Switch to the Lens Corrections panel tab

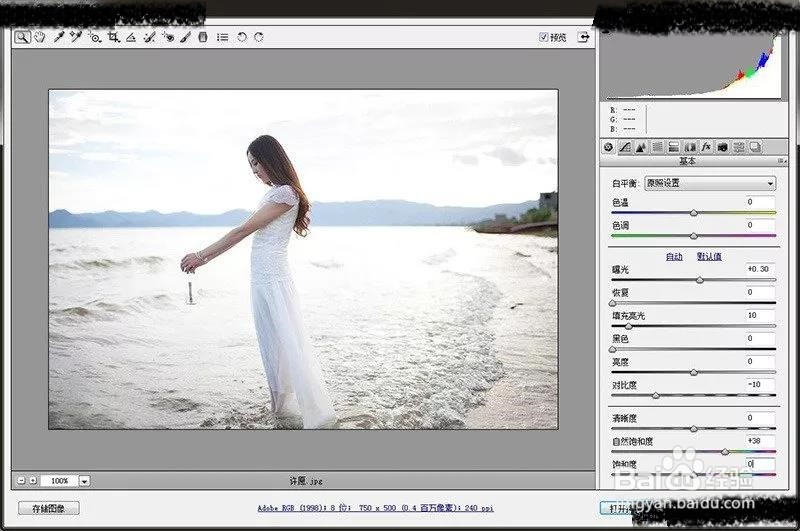tap(690, 147)
